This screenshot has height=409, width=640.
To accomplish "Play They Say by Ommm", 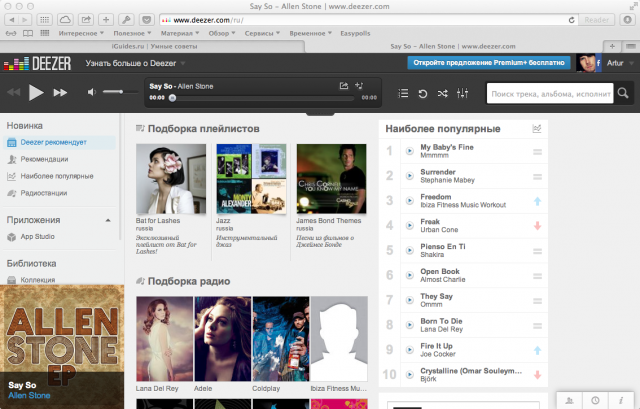I will (x=409, y=300).
